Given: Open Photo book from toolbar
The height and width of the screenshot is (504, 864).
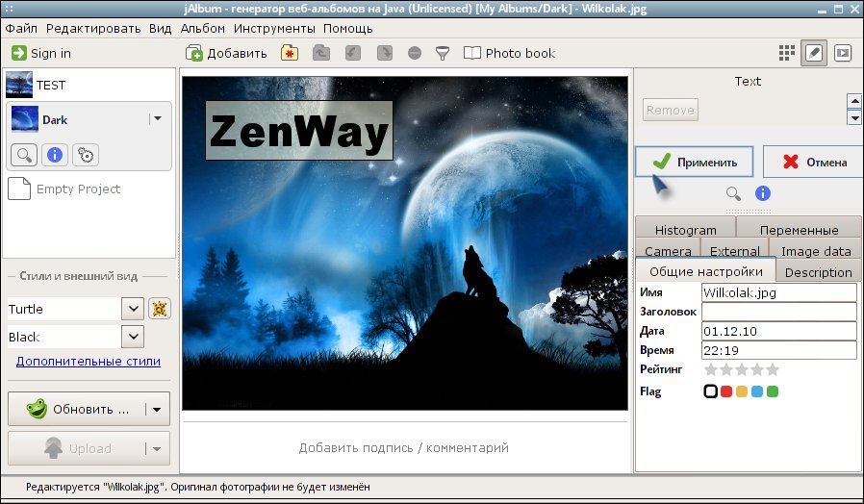Looking at the screenshot, I should pyautogui.click(x=509, y=53).
